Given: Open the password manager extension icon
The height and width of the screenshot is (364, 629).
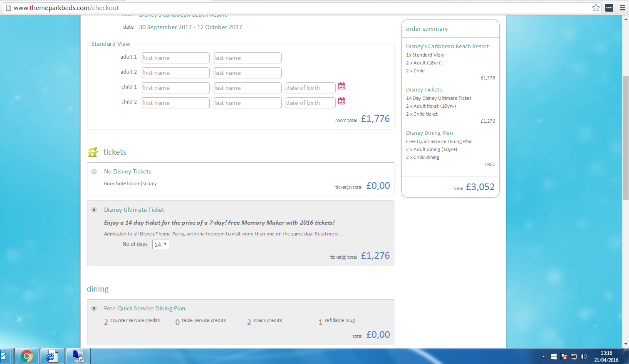Looking at the screenshot, I should tap(609, 7).
